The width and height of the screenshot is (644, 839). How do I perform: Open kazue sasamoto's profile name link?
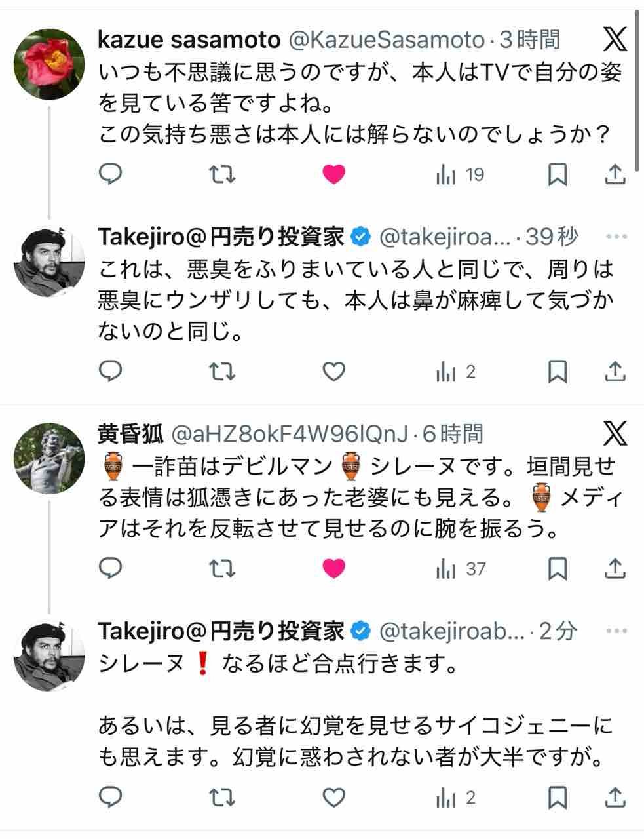[x=189, y=41]
